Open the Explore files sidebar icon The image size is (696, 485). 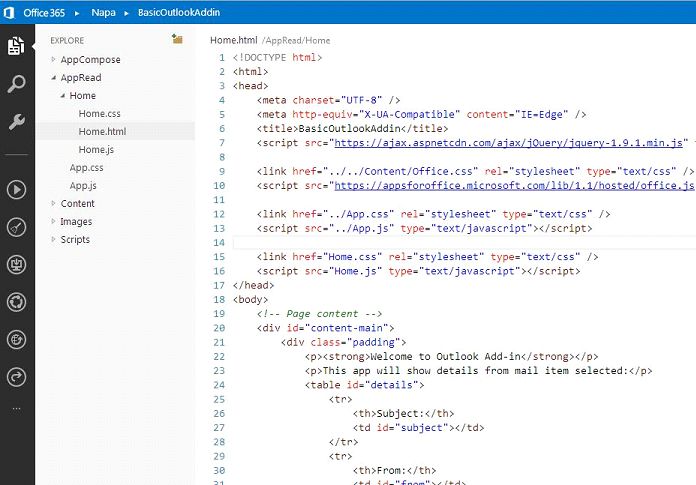(x=16, y=46)
